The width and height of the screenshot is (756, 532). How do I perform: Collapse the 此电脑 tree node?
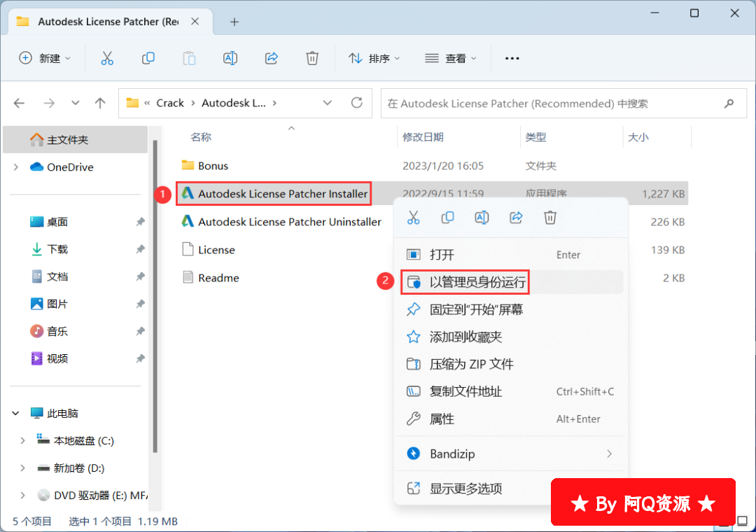(15, 413)
